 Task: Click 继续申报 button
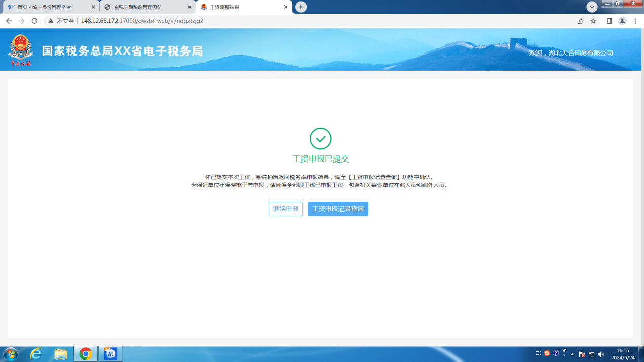286,209
